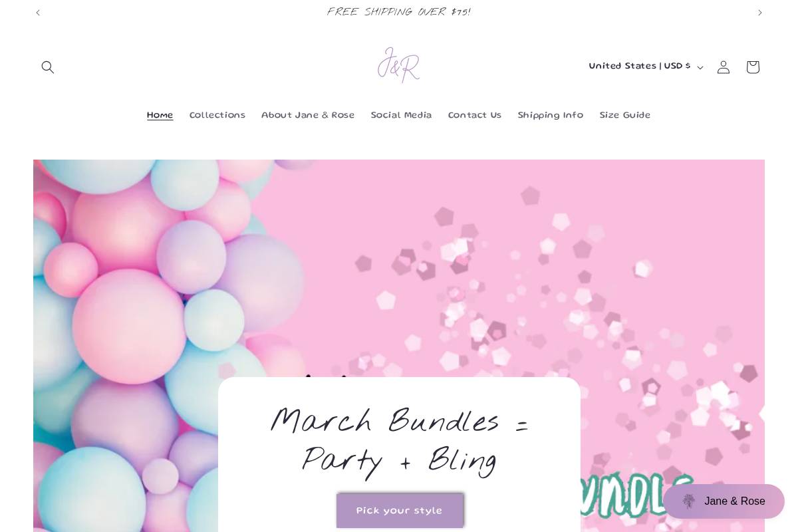
Task: Show previous announcement with left arrow
Action: (x=38, y=13)
